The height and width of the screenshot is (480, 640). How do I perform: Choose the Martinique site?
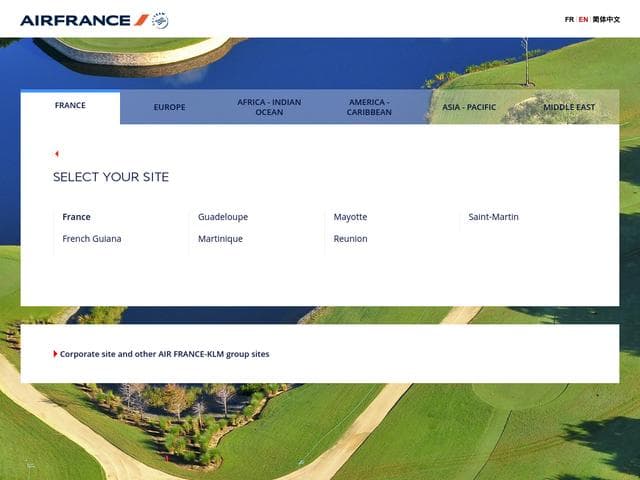(x=220, y=239)
